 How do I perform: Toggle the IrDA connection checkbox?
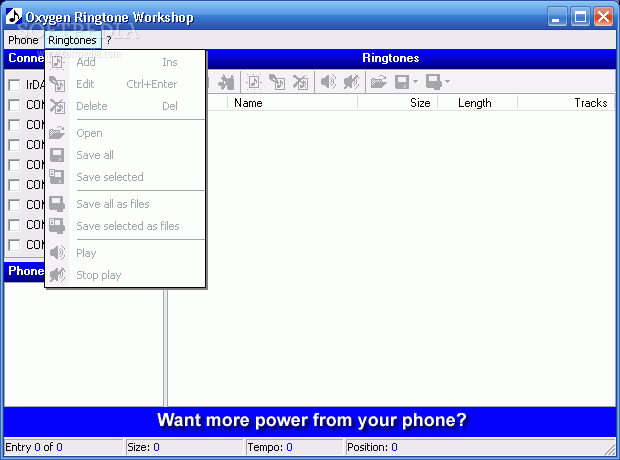pyautogui.click(x=14, y=85)
